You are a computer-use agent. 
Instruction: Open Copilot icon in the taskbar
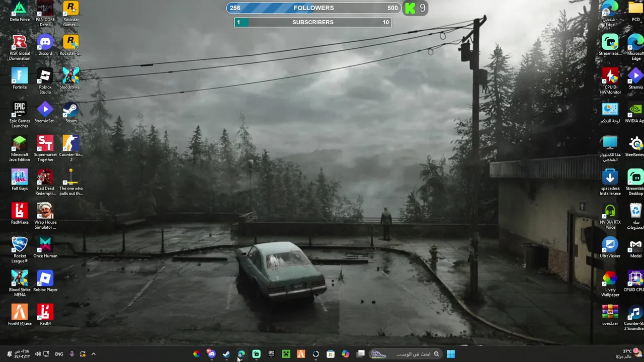(345, 354)
